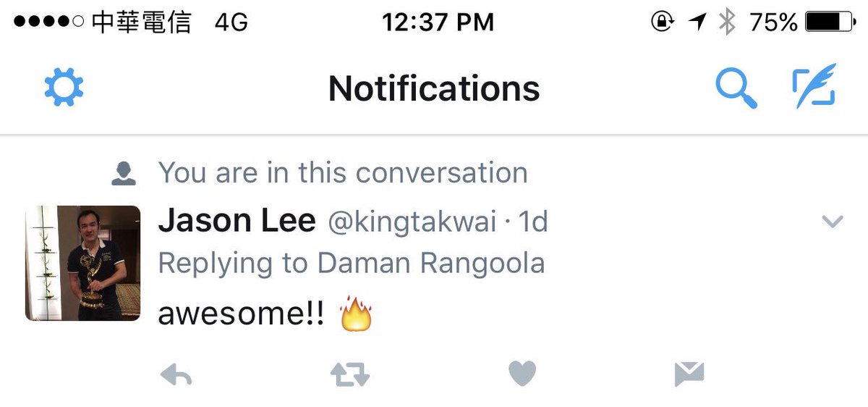Tap the You are in this conversation label

pos(343,172)
